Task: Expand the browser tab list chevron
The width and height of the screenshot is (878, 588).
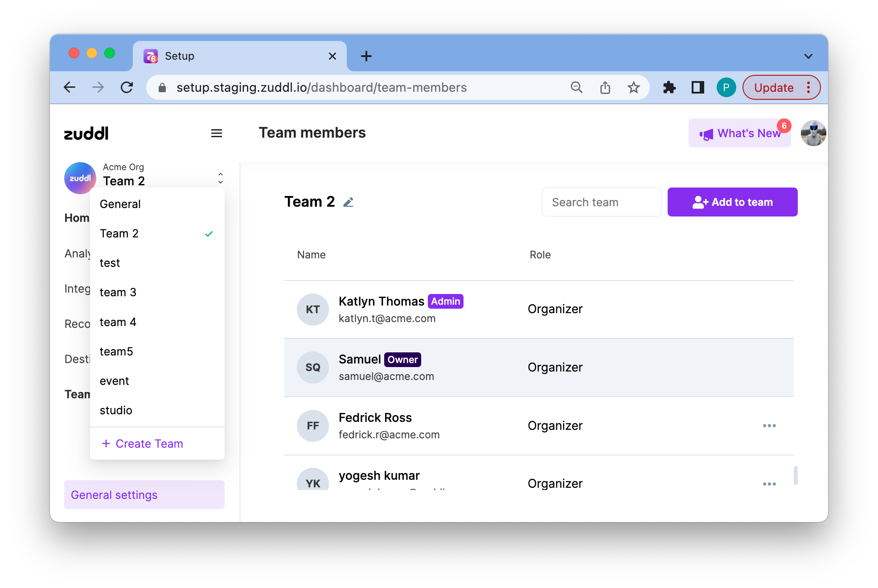Action: click(808, 56)
